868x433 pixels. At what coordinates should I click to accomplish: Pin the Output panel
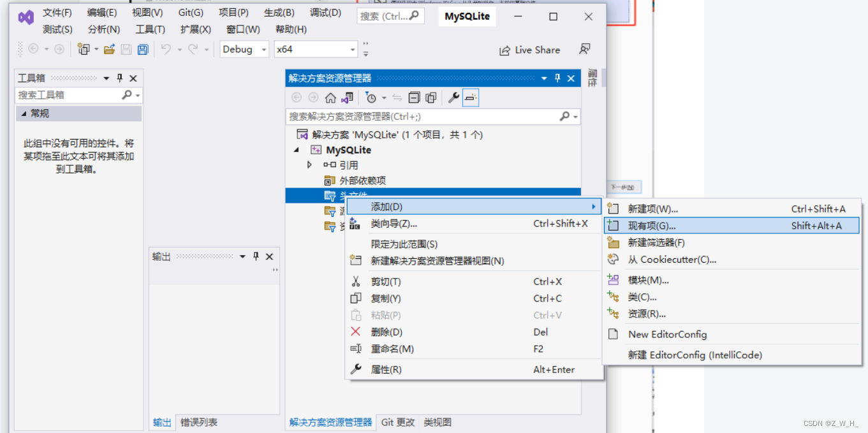coord(256,256)
